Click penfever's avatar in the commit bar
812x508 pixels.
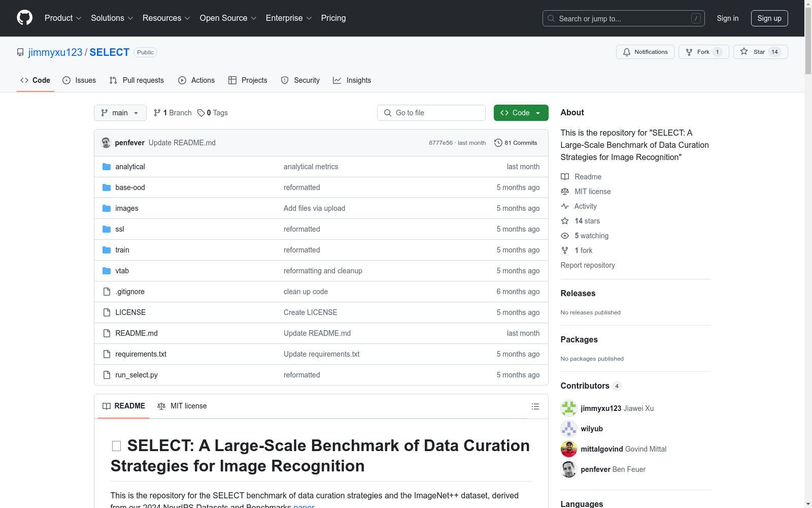pos(106,143)
